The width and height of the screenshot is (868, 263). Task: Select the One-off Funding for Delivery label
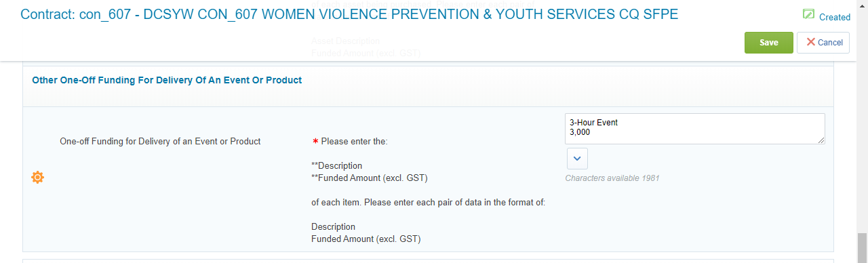pyautogui.click(x=160, y=142)
